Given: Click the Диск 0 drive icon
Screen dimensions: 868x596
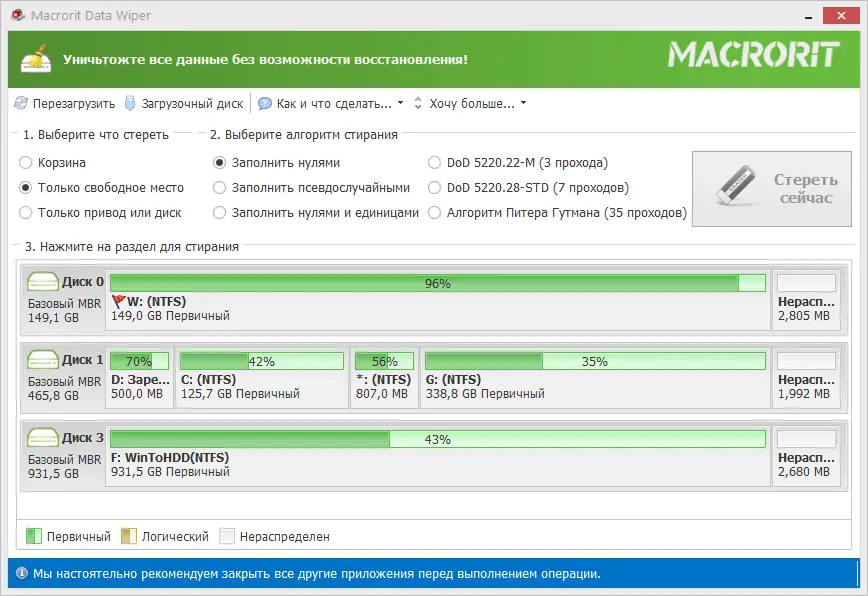Looking at the screenshot, I should pos(43,281).
